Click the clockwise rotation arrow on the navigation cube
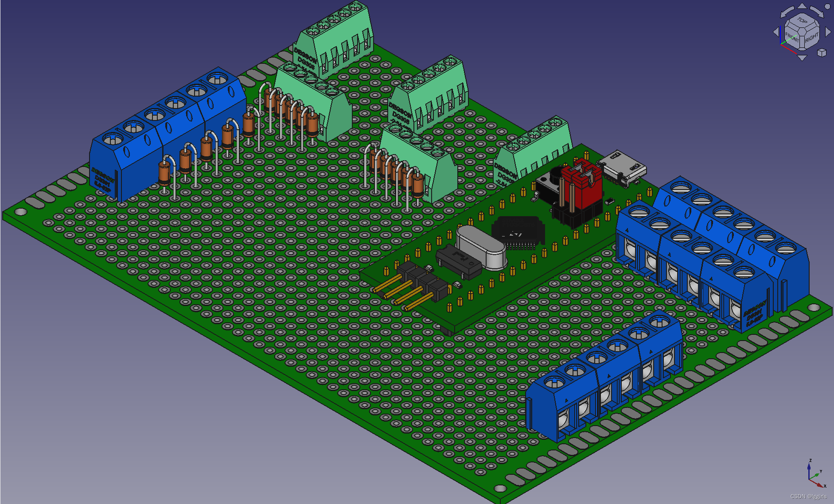The width and height of the screenshot is (834, 504). pos(818,12)
